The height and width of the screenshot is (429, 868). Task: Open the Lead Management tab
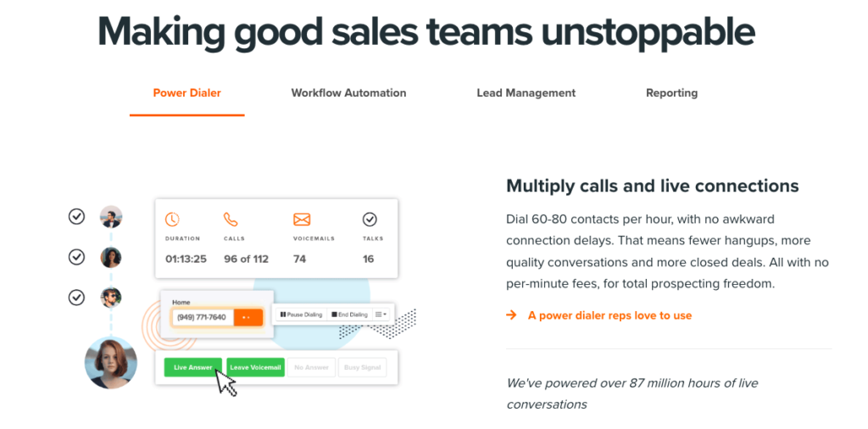coord(526,93)
